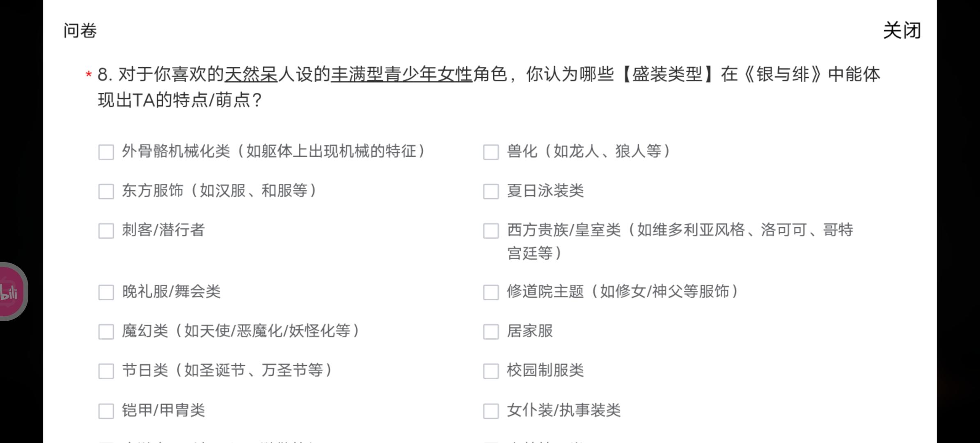The width and height of the screenshot is (980, 443).
Task: Click the 问卷 header title
Action: click(80, 31)
